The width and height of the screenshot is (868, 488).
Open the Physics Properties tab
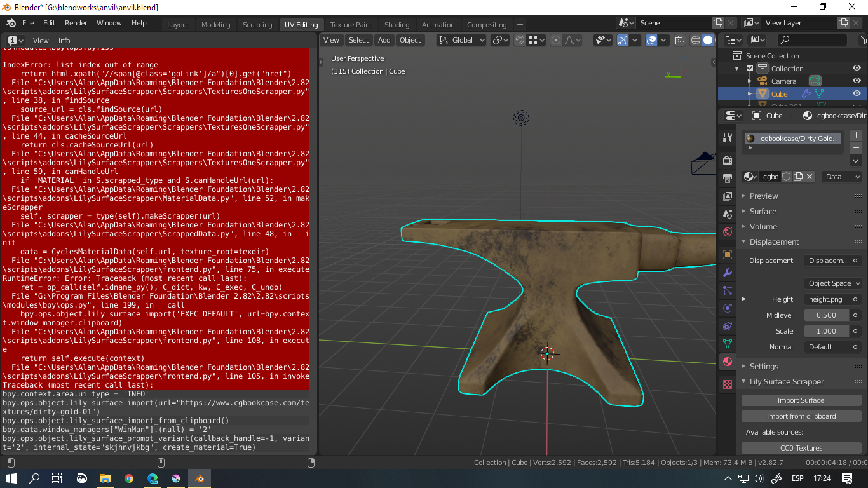(x=727, y=308)
